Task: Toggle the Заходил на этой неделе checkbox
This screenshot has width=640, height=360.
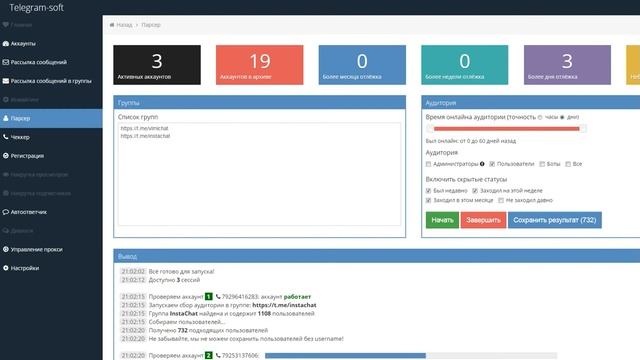Action: point(475,191)
